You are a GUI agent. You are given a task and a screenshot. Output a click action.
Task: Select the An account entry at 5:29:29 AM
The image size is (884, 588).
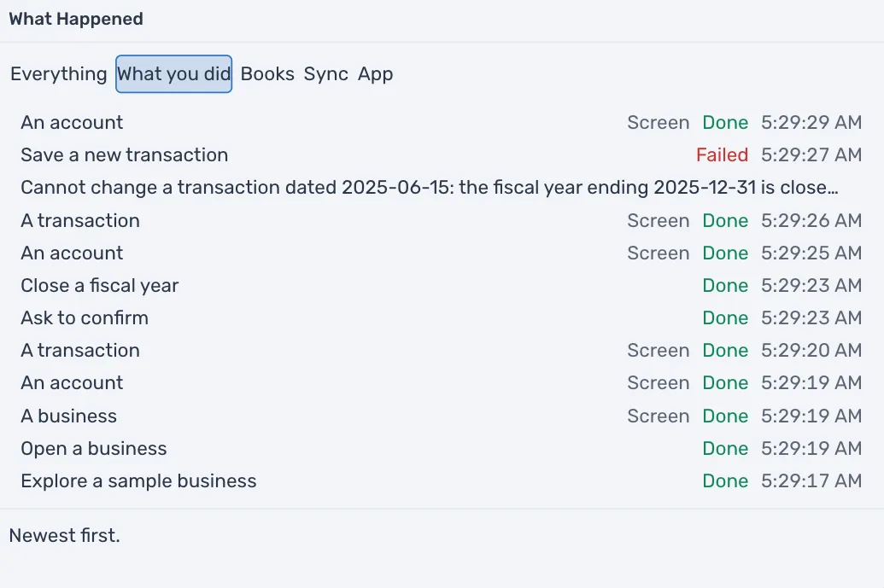click(442, 122)
